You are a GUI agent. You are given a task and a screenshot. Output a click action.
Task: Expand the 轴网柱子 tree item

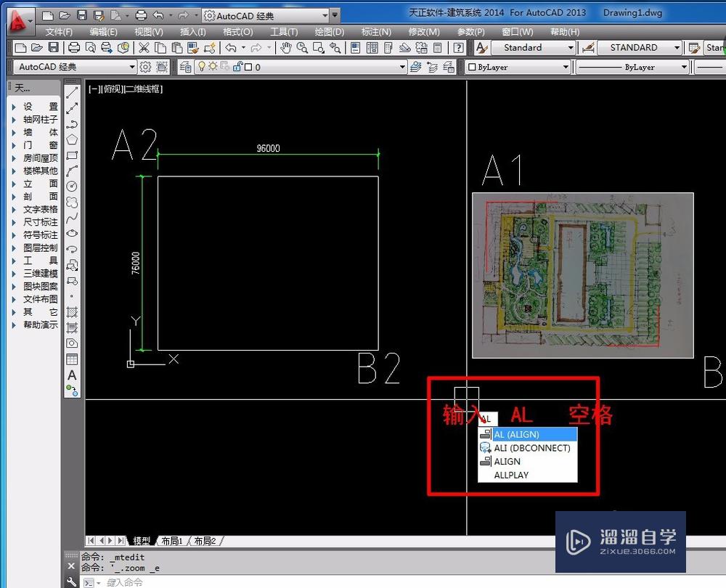(14, 120)
